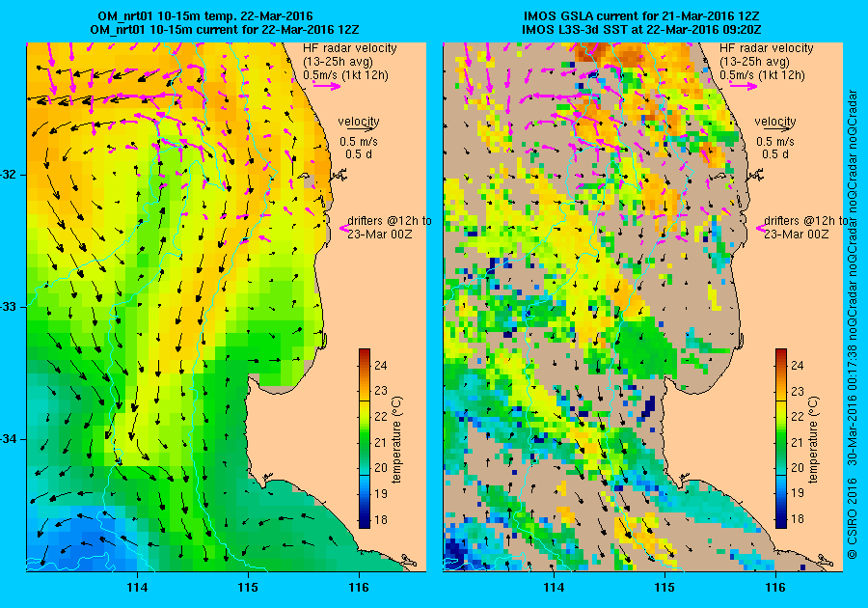Click the right map magenta HF radar legend arrow
Screen dimensions: 868x608
coord(744,86)
